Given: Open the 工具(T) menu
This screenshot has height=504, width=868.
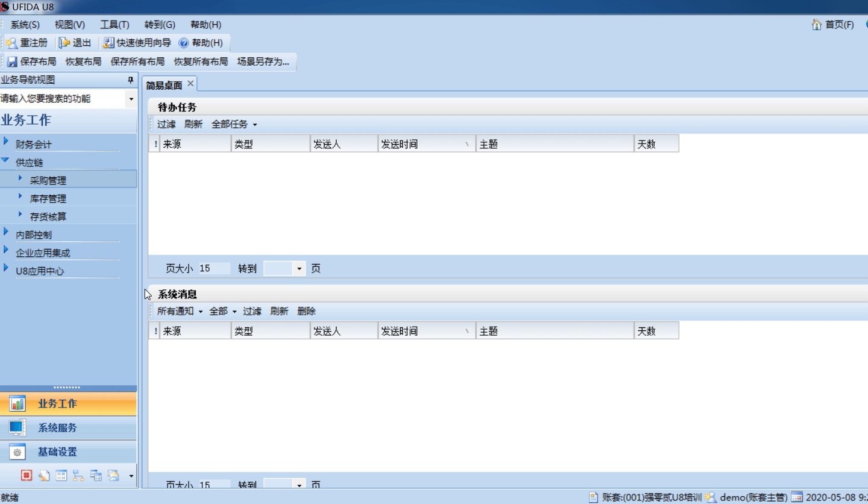Looking at the screenshot, I should pyautogui.click(x=114, y=25).
